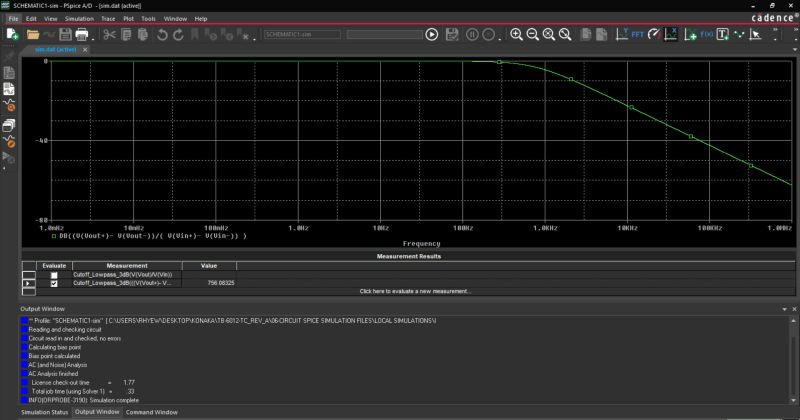
Task: Open the Evaluate Measurement f(x) icon
Action: point(707,35)
